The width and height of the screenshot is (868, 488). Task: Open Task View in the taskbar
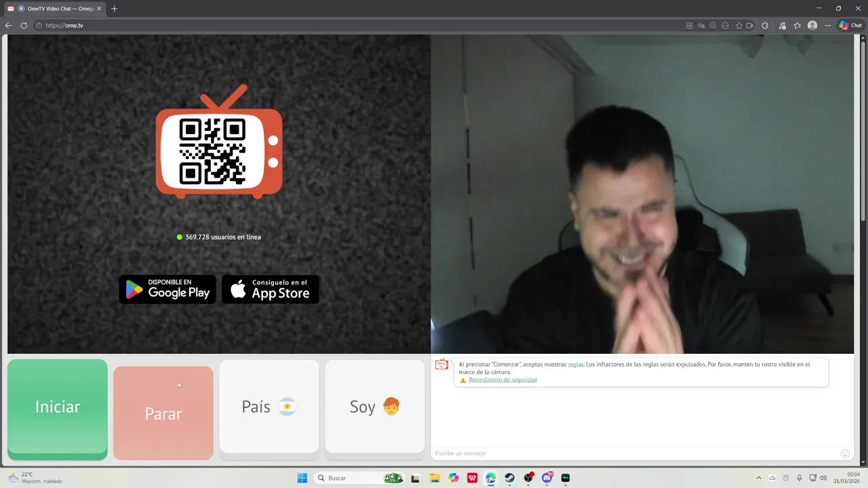[x=415, y=478]
